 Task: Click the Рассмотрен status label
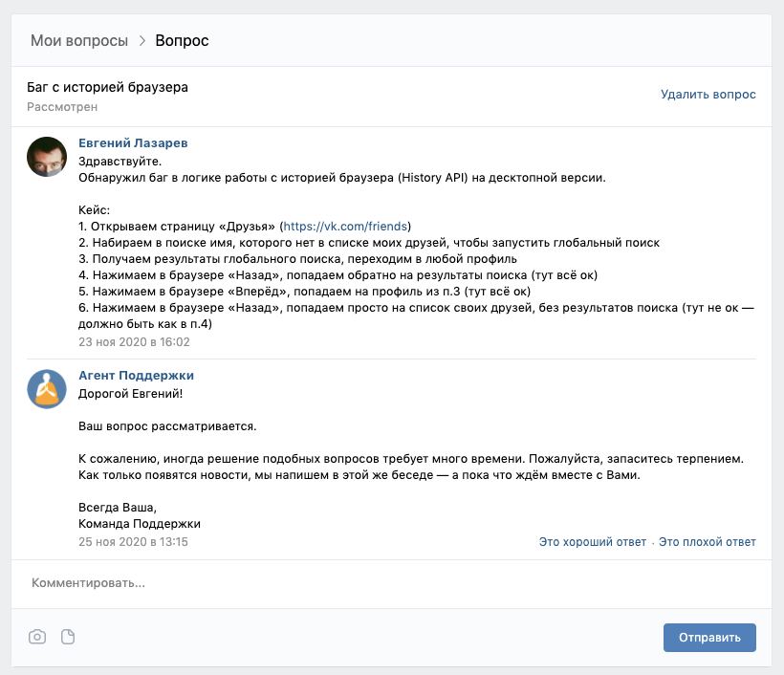click(62, 107)
